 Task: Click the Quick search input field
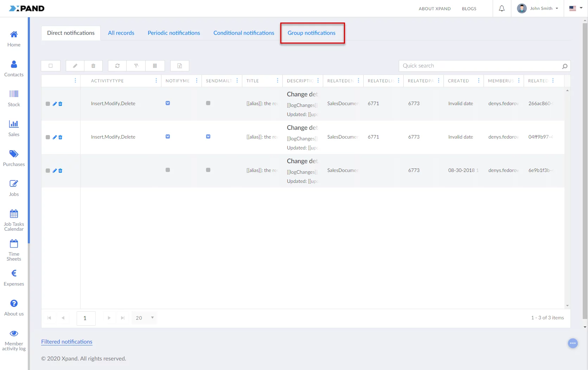point(480,66)
